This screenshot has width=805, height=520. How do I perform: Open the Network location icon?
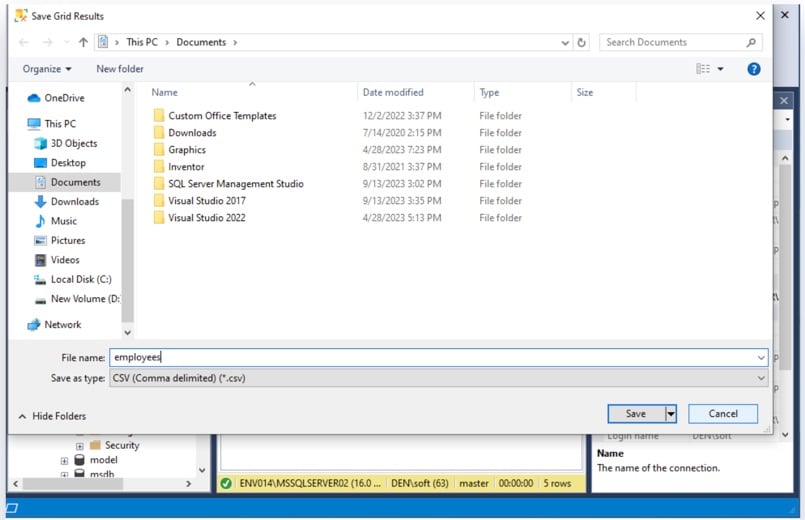tap(34, 325)
